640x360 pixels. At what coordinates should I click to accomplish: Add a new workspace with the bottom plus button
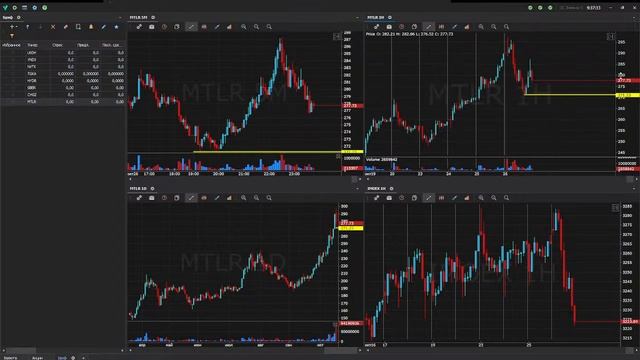(x=83, y=358)
